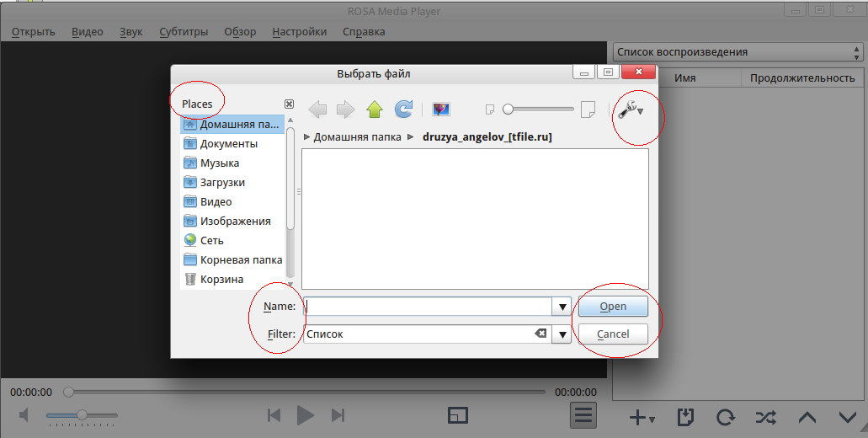Click the Имя playlist column header
868x438 pixels.
(684, 78)
